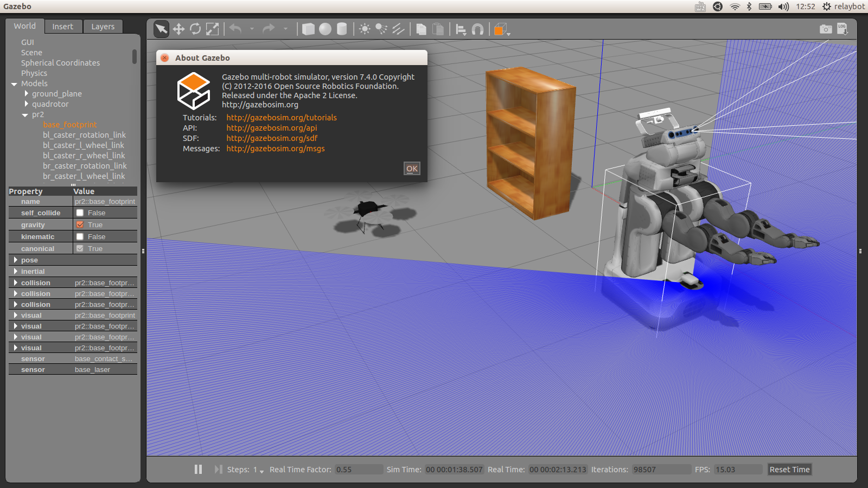Toggle the canonical checkbox
868x488 pixels.
pyautogui.click(x=80, y=248)
